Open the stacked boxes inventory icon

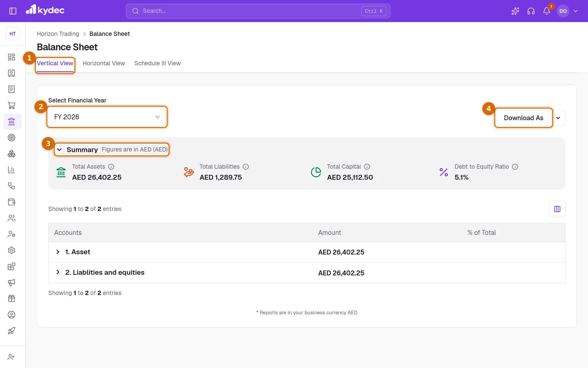click(x=11, y=154)
